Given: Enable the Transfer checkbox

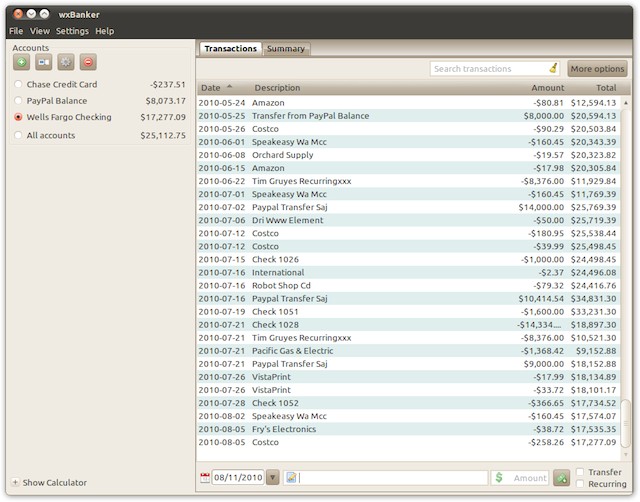Looking at the screenshot, I should click(580, 472).
